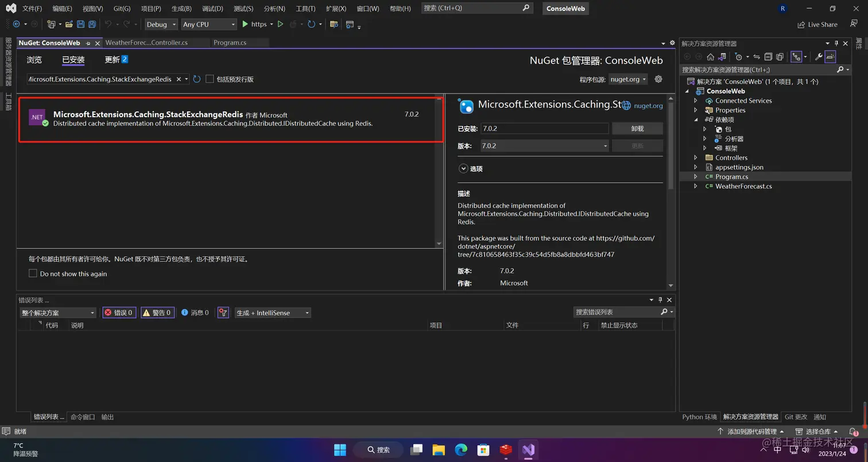868x462 pixels.
Task: Check the Do not show this again box
Action: tap(33, 274)
